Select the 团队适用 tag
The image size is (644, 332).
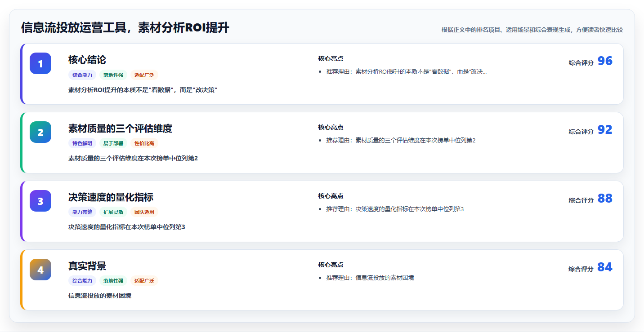pos(144,212)
